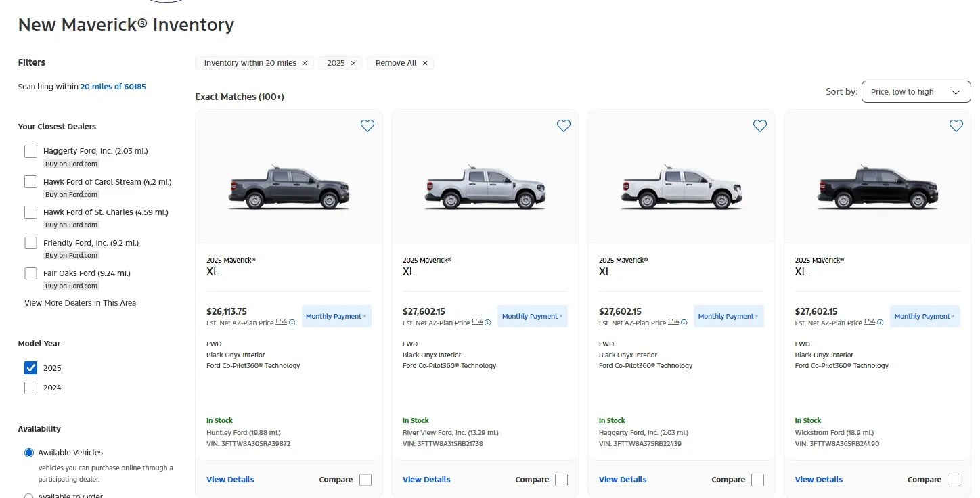
Task: Click the gray Maverick XL truck image
Action: (289, 187)
